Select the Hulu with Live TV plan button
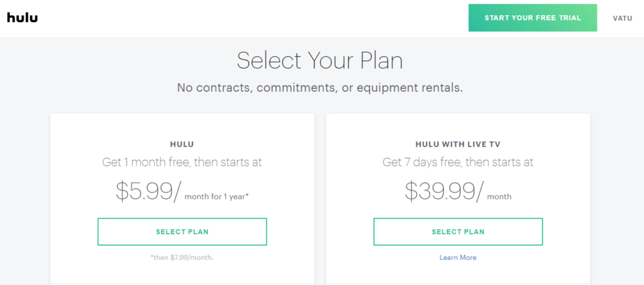The height and width of the screenshot is (285, 644). tap(458, 232)
